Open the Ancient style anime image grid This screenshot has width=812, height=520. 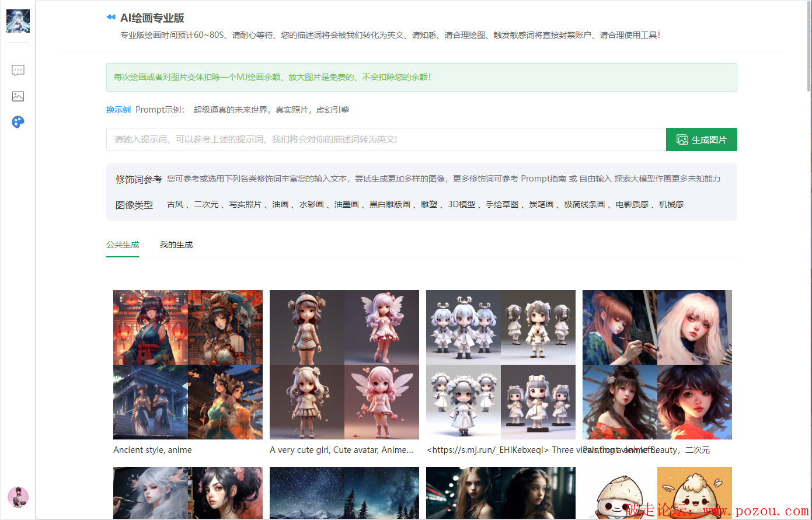tap(188, 365)
